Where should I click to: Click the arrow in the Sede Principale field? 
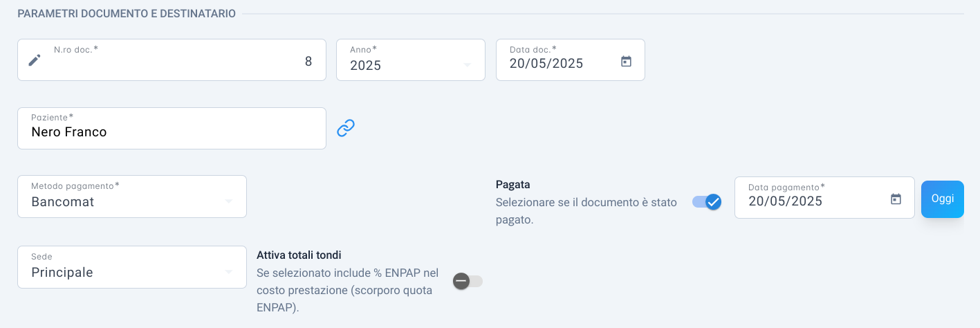pyautogui.click(x=228, y=273)
